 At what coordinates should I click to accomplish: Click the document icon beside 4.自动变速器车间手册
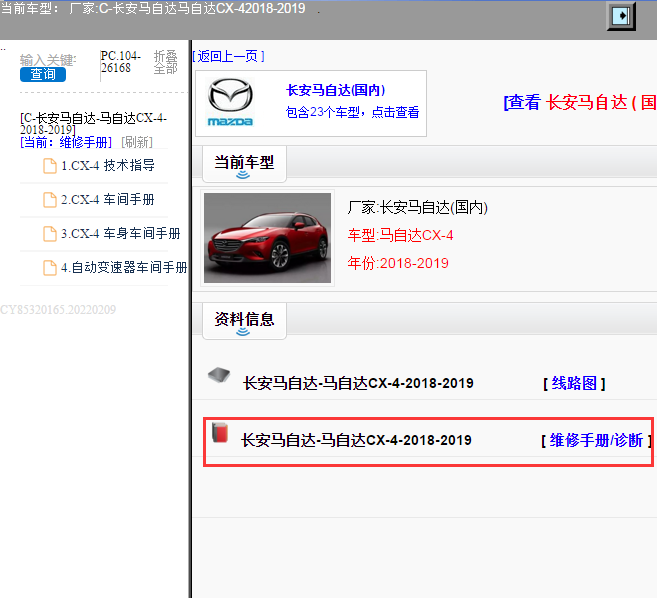click(x=50, y=268)
